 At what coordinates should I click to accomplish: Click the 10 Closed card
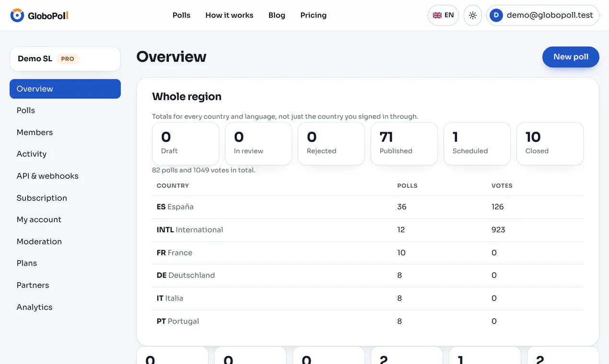[550, 144]
